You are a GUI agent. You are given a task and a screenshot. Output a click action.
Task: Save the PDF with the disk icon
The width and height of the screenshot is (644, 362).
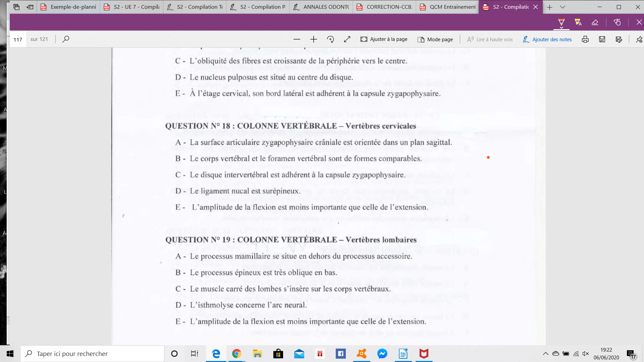point(602,39)
